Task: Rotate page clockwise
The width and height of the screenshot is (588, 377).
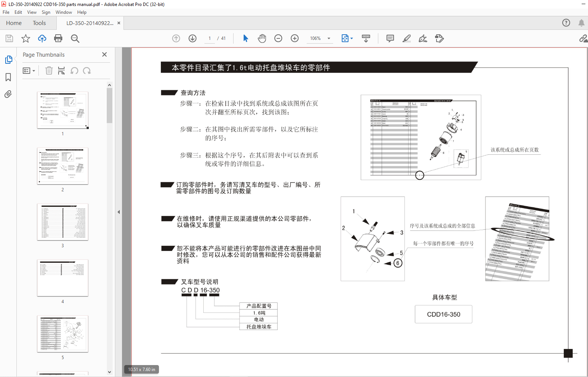Action: (87, 70)
